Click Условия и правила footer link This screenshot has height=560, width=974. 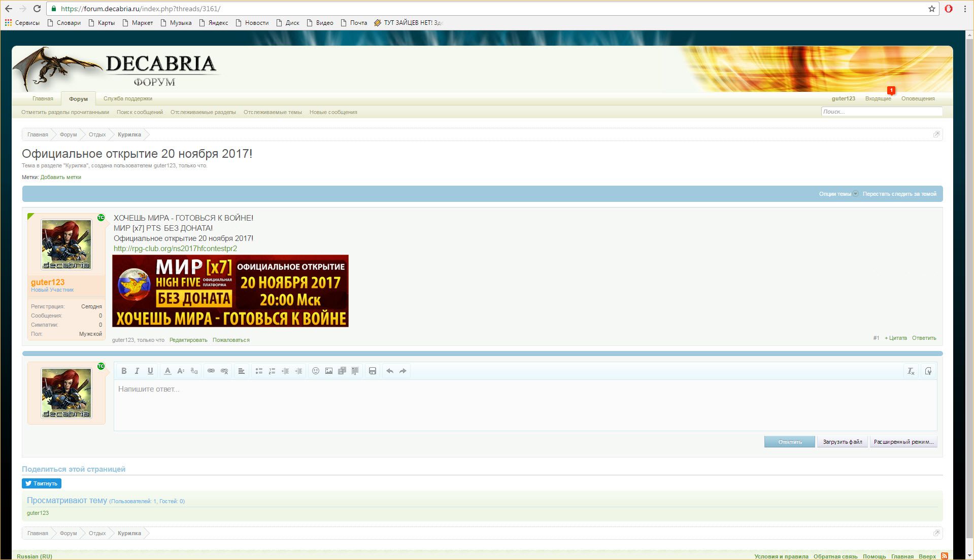click(x=781, y=556)
